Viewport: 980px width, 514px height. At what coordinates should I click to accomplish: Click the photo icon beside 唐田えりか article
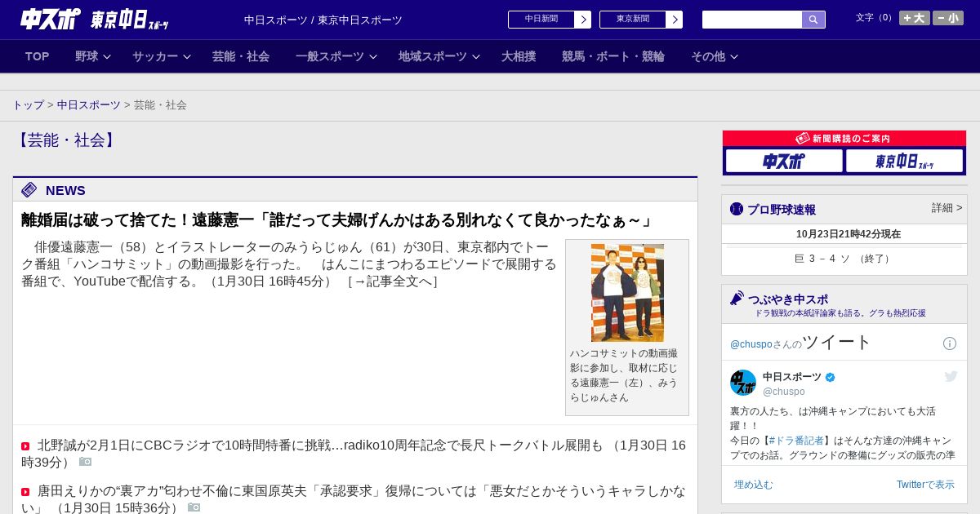(194, 507)
